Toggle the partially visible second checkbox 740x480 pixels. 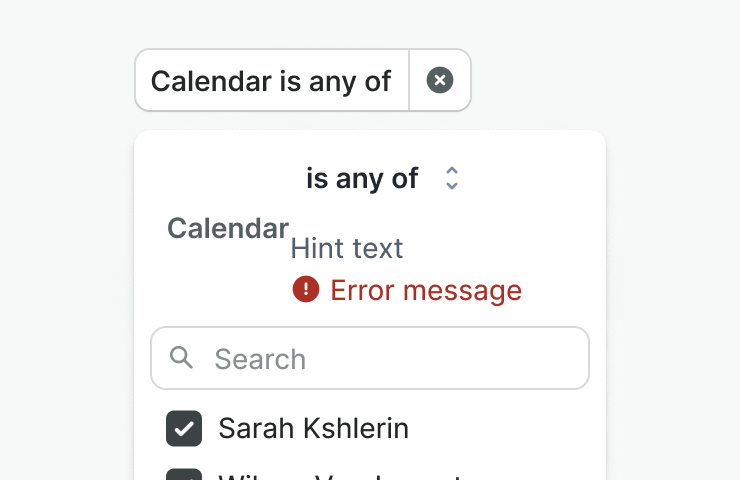click(x=184, y=475)
